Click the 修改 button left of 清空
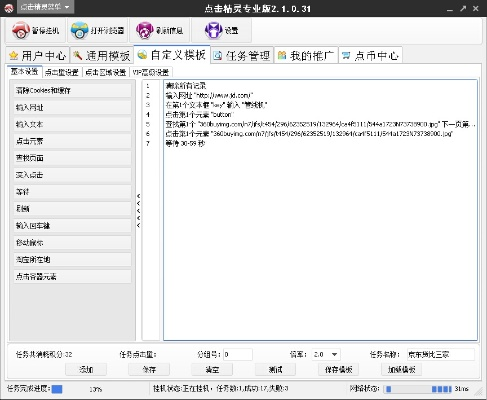This screenshot has height=400, width=487. 149,369
